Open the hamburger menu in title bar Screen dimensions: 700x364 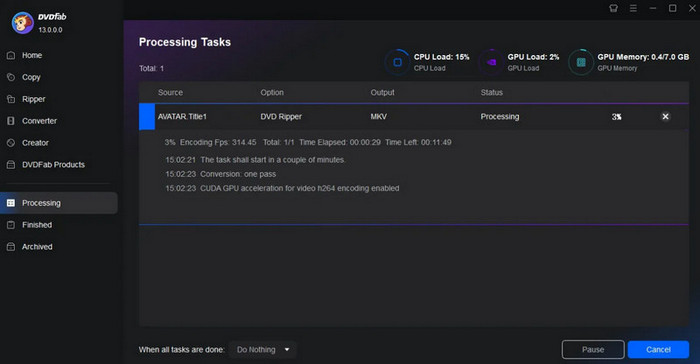point(633,8)
